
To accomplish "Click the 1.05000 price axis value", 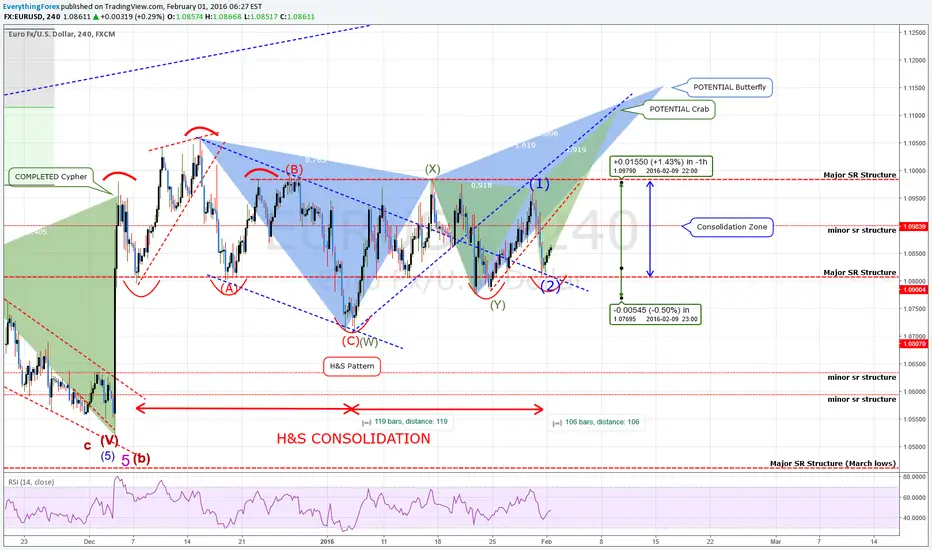I will pyautogui.click(x=914, y=447).
